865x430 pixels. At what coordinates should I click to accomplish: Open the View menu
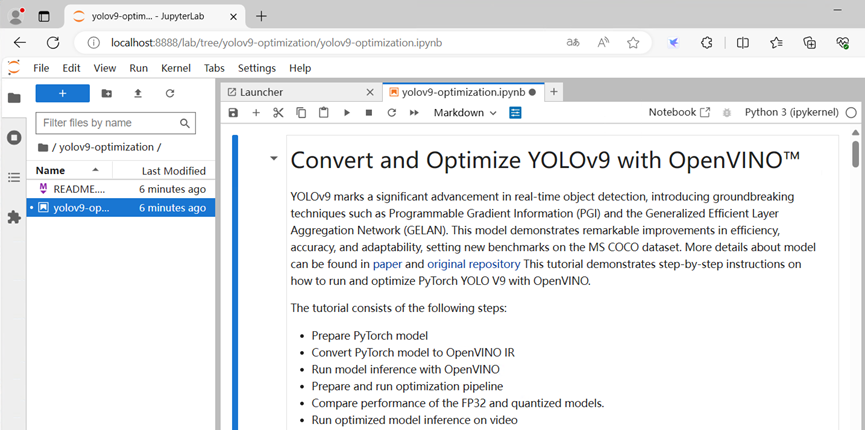pyautogui.click(x=105, y=68)
